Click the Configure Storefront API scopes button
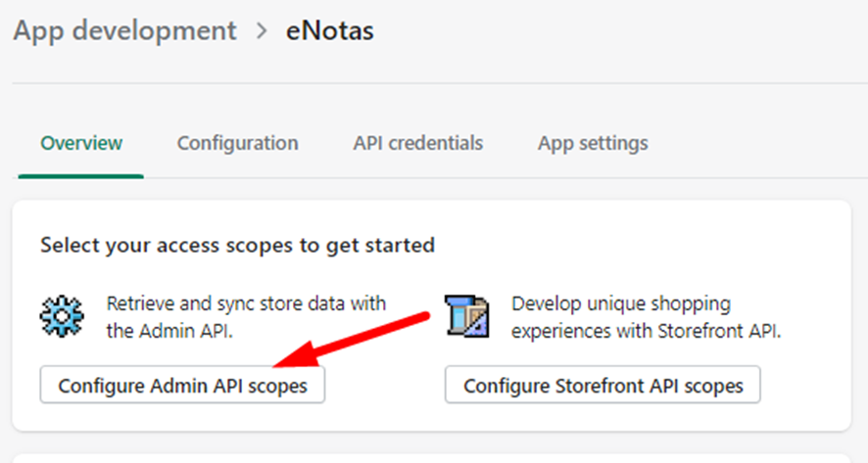Image resolution: width=868 pixels, height=463 pixels. click(x=603, y=385)
